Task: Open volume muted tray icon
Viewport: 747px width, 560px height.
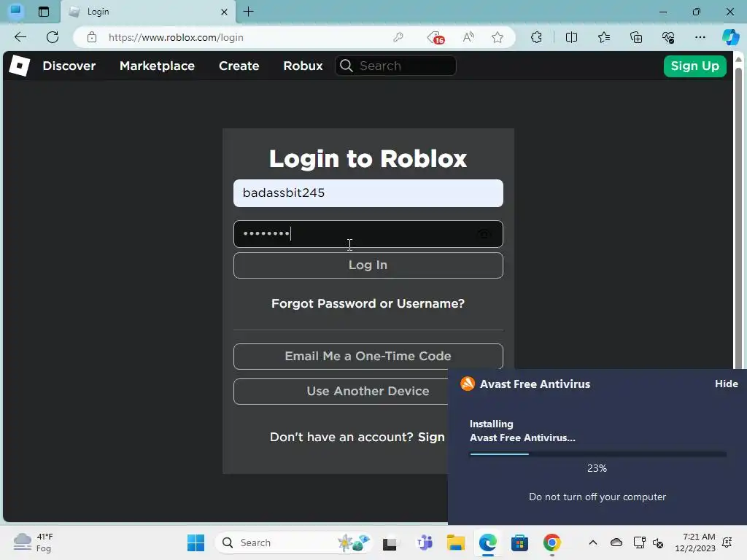Action: coord(659,542)
